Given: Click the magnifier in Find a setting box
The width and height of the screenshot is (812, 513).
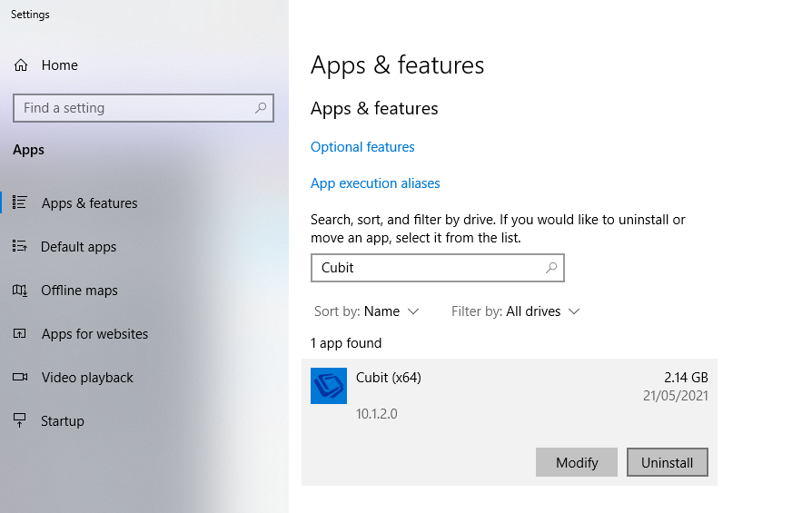Looking at the screenshot, I should pyautogui.click(x=261, y=108).
